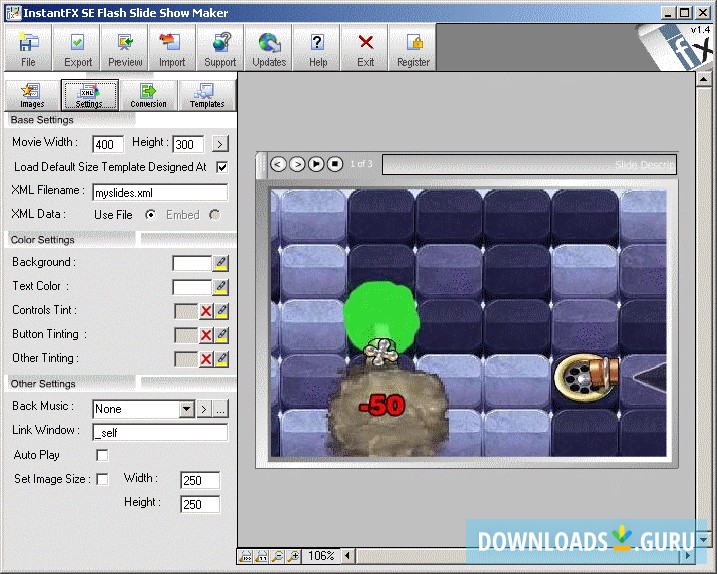Click the Color Settings section header

pos(43,240)
